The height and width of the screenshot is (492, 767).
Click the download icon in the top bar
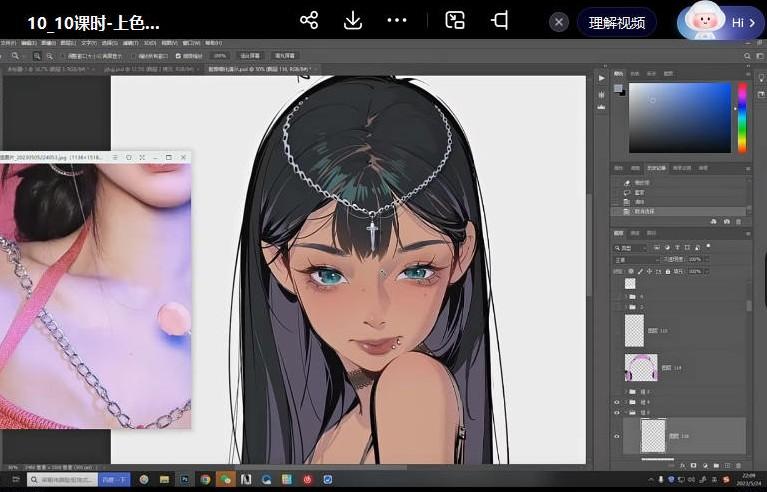pos(353,20)
